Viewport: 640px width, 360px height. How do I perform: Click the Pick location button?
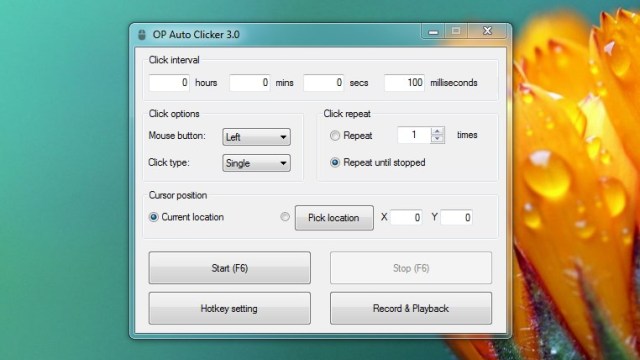click(334, 218)
